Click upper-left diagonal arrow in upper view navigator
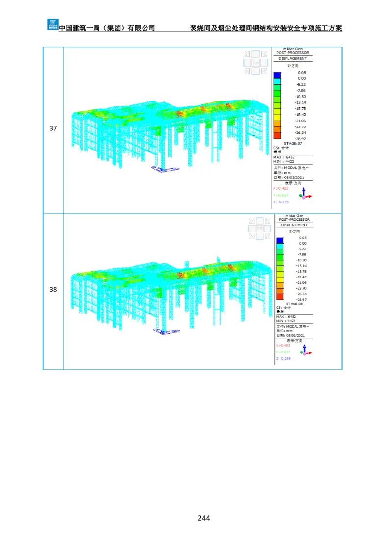 (x=247, y=54)
